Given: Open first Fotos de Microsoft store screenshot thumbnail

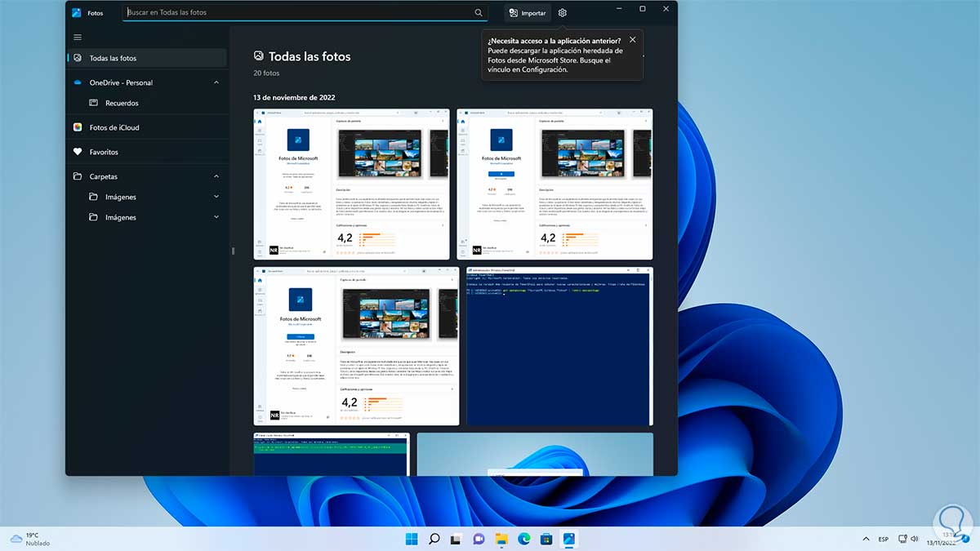Looking at the screenshot, I should (x=352, y=184).
